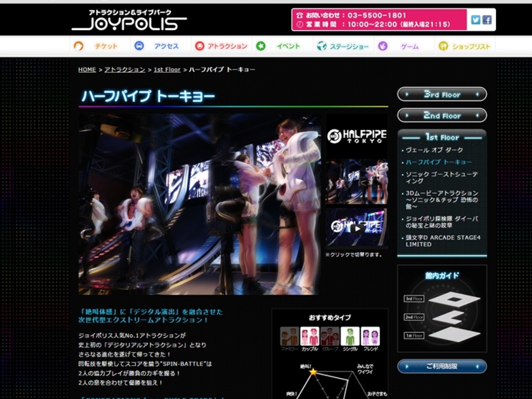Open ジョイポリ探検隊 sidebar link
This screenshot has height=399, width=532.
tap(442, 222)
